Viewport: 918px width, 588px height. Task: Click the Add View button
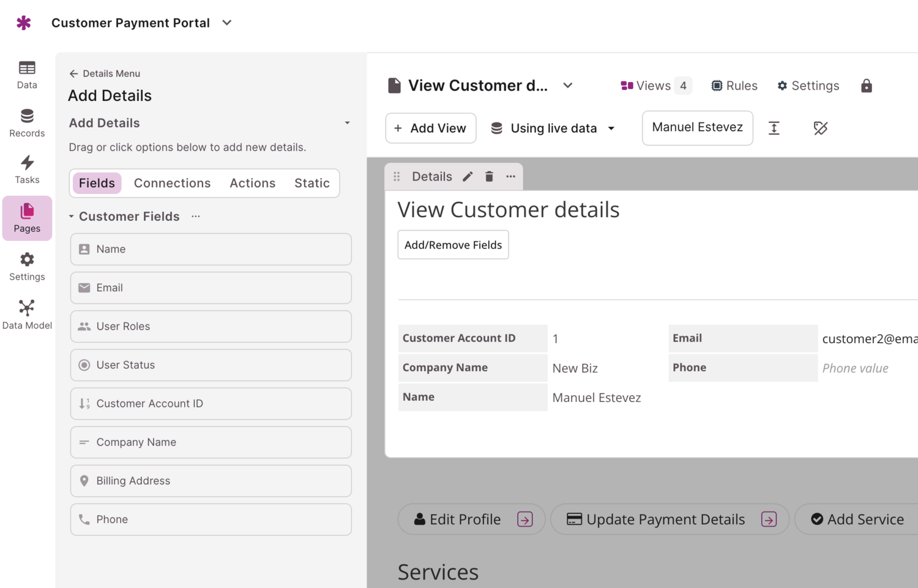[x=430, y=128]
